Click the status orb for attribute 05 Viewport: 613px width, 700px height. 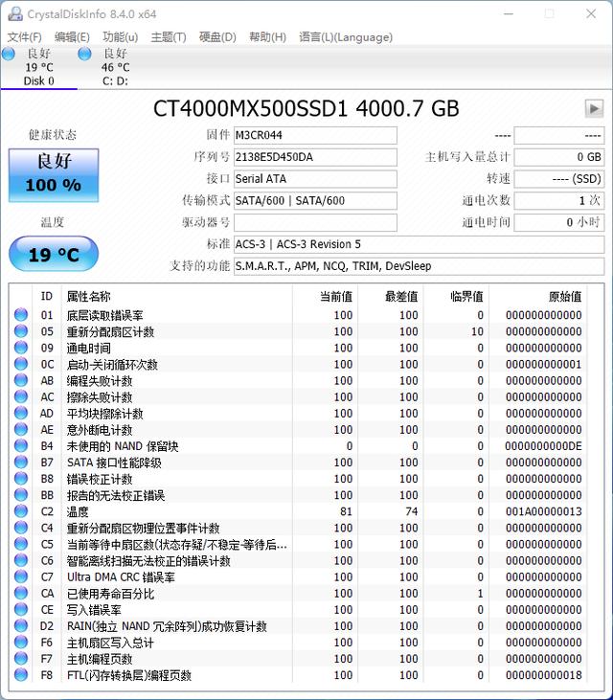pos(20,331)
